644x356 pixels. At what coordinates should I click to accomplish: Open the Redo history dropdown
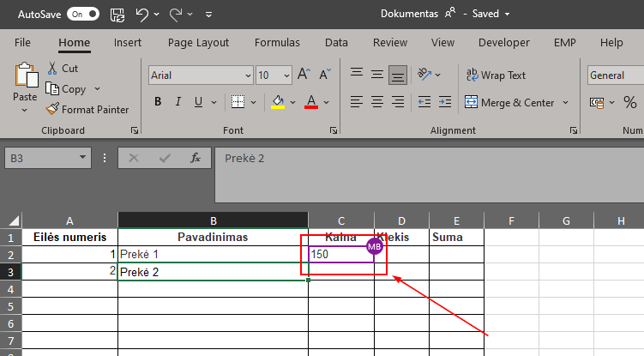[x=190, y=15]
